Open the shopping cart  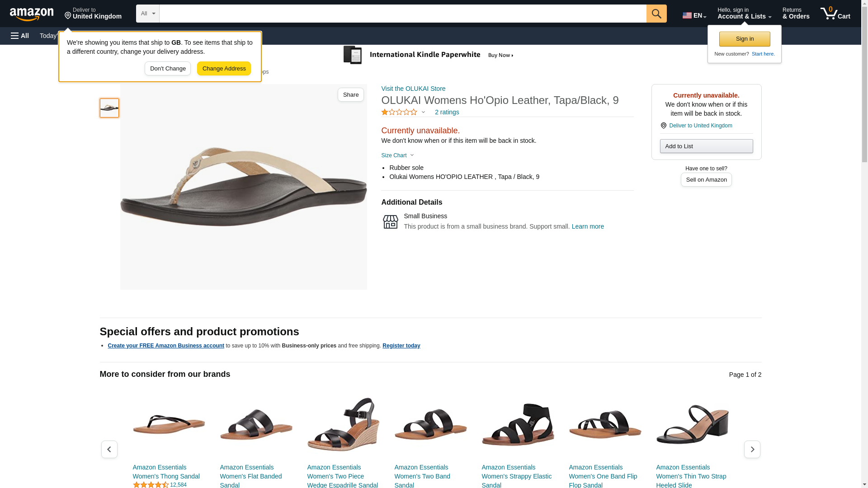tap(835, 14)
